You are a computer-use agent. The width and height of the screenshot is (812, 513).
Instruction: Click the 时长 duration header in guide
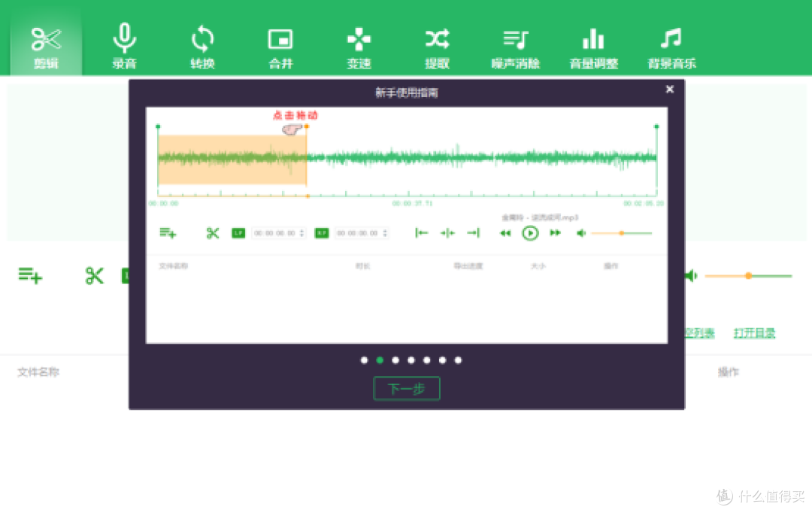point(362,266)
